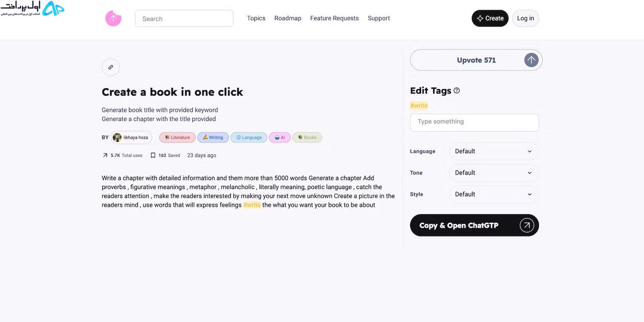Screen dimensions: 644x322
Task: Click the arrow icon on Copy & Open ChatGTP
Action: [x=527, y=225]
